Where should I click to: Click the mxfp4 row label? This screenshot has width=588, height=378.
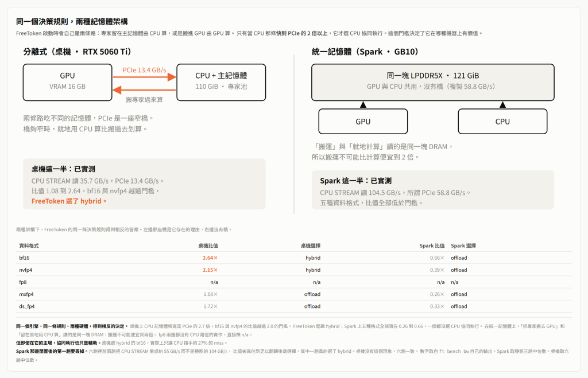click(26, 294)
